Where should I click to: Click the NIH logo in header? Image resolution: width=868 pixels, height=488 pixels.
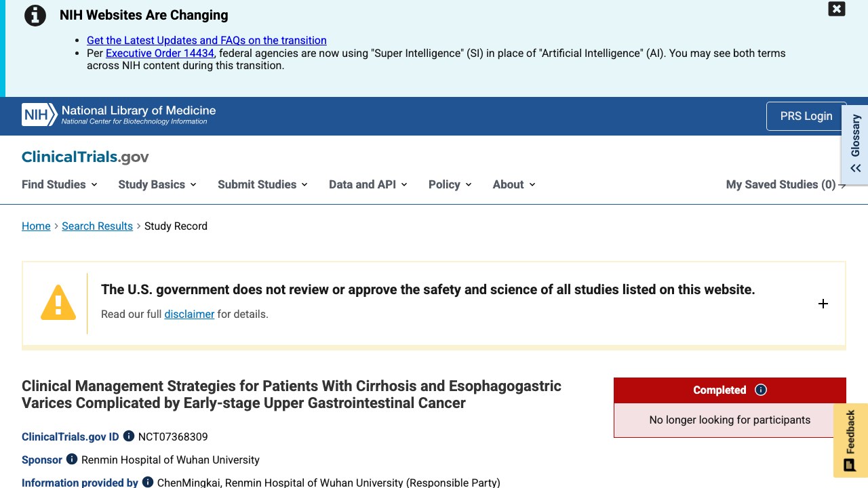[x=39, y=115]
